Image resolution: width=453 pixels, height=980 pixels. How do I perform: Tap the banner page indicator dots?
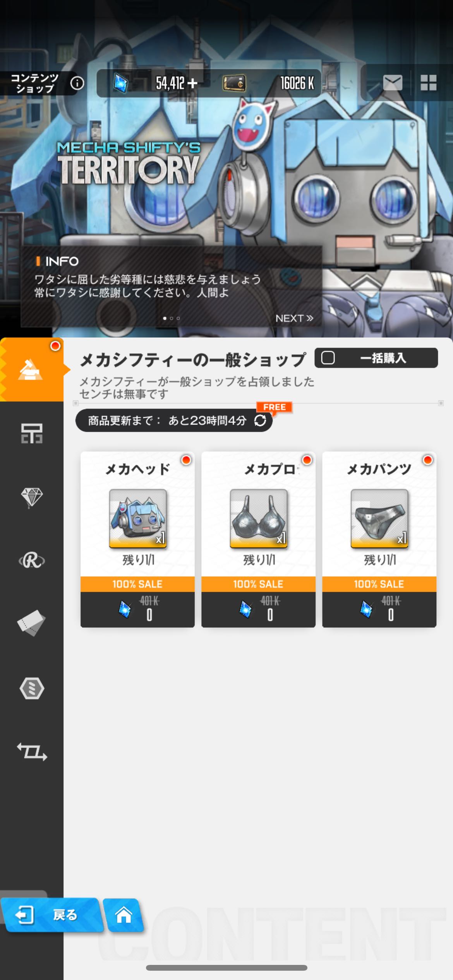(171, 318)
